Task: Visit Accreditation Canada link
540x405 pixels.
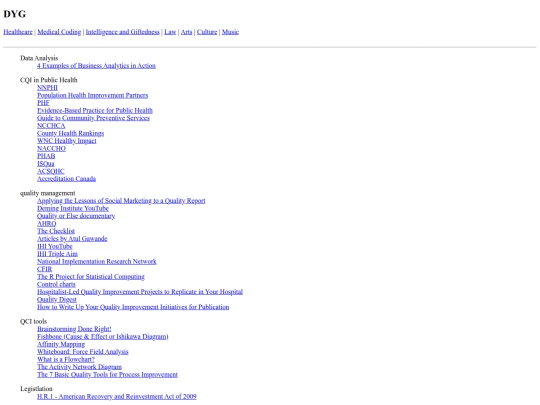Action: 66,178
